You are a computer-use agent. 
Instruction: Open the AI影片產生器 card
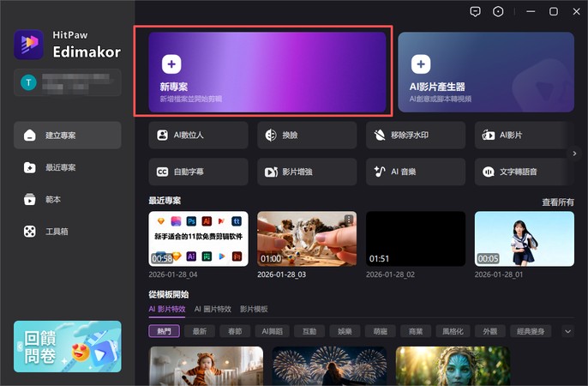486,72
